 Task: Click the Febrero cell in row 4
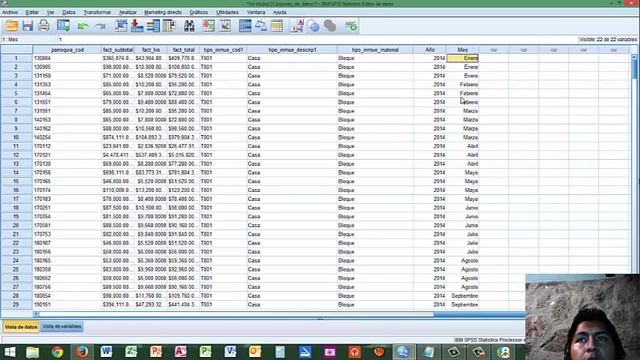tap(462, 84)
